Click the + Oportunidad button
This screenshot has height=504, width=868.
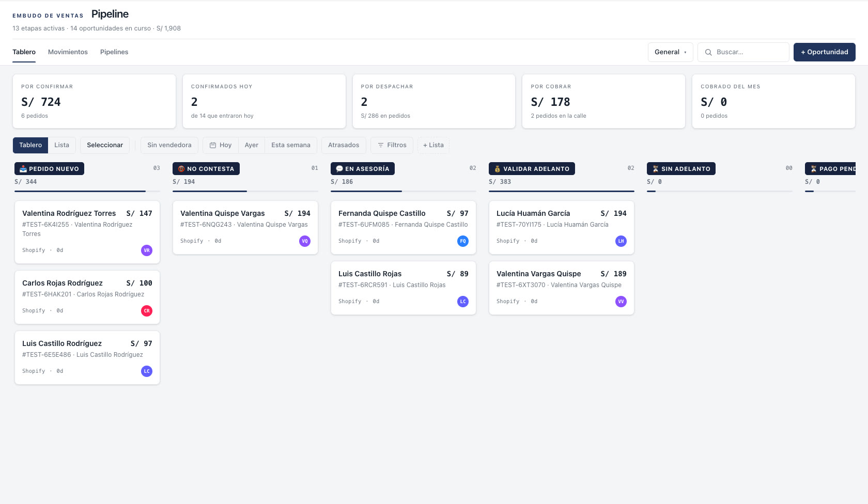(x=825, y=52)
